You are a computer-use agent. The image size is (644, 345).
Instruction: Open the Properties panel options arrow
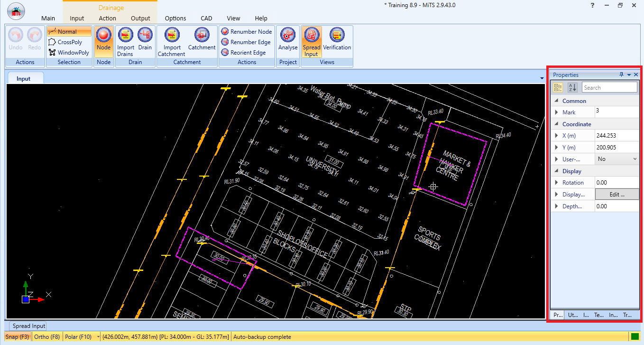tap(629, 75)
